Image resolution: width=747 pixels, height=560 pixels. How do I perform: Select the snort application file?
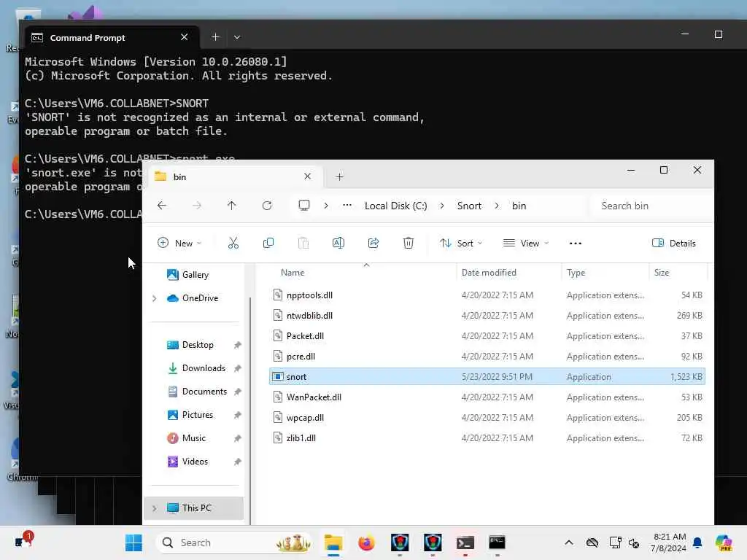pyautogui.click(x=487, y=377)
